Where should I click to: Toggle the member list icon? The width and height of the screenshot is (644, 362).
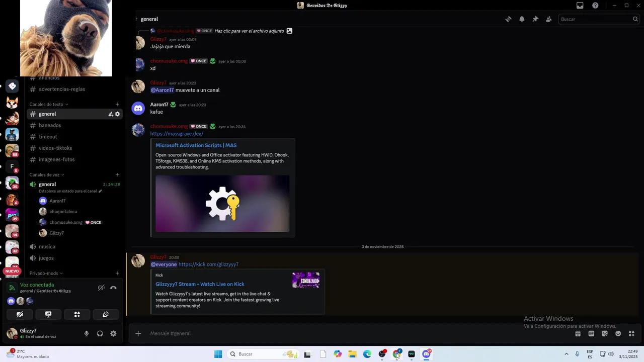tap(548, 19)
